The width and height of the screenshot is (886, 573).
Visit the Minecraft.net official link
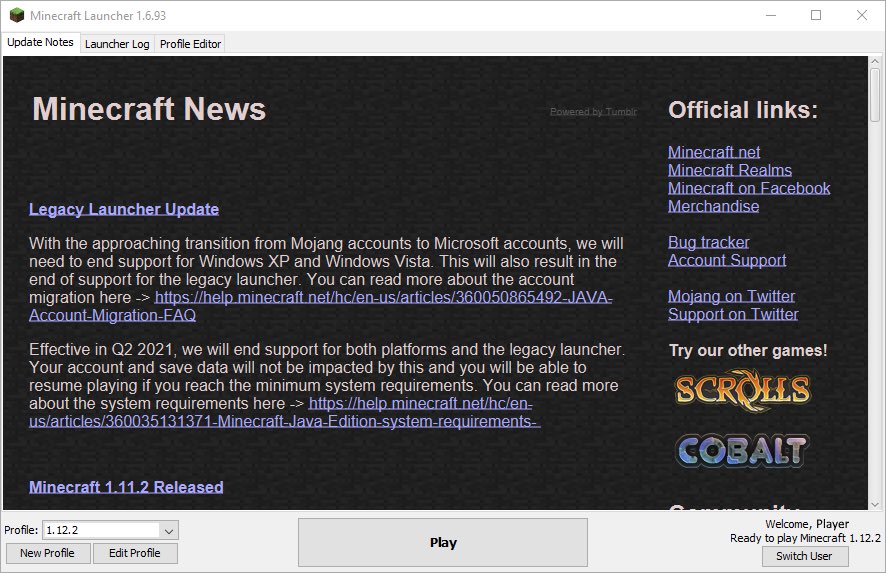point(714,152)
